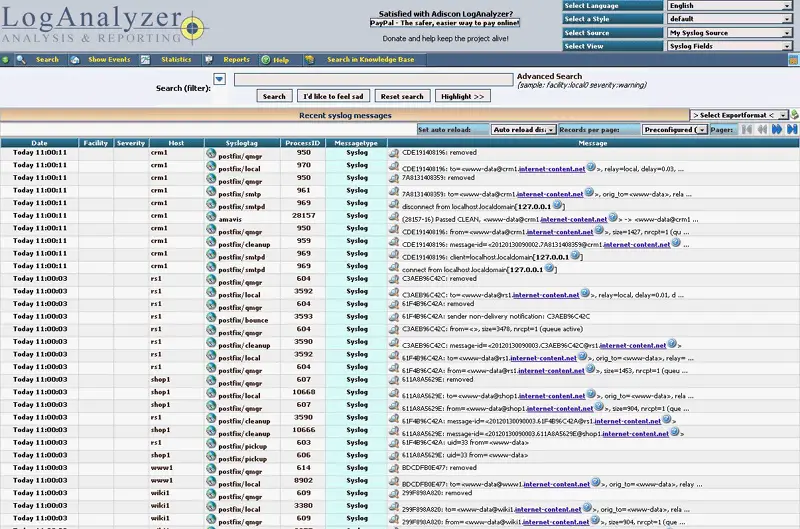
Task: Click ProcessID value 28157
Action: (x=303, y=216)
